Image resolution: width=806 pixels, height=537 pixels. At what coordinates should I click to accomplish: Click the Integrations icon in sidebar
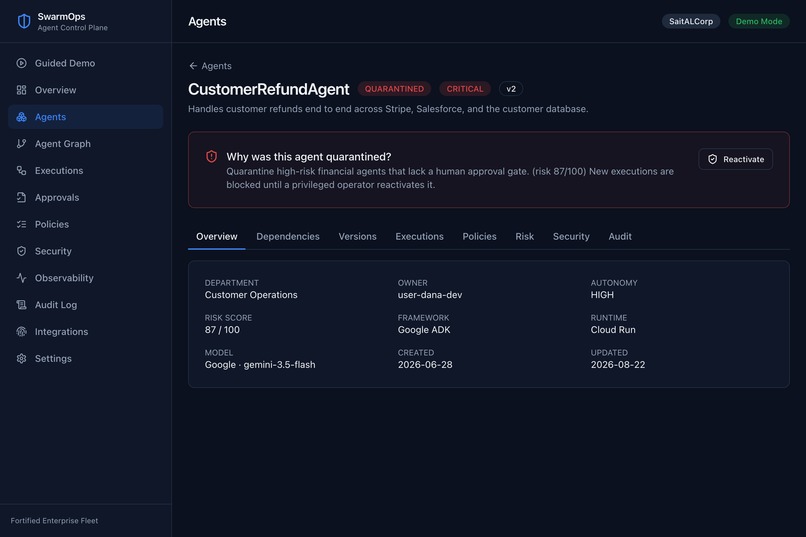tap(21, 331)
